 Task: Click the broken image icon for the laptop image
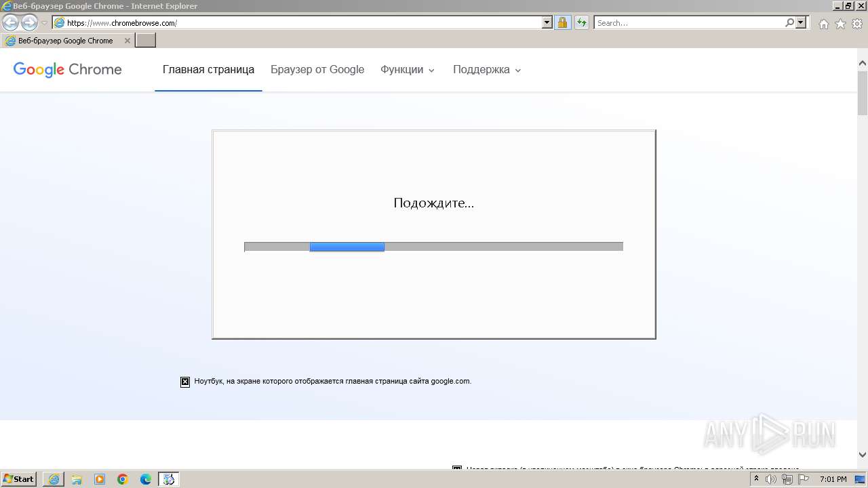point(185,382)
